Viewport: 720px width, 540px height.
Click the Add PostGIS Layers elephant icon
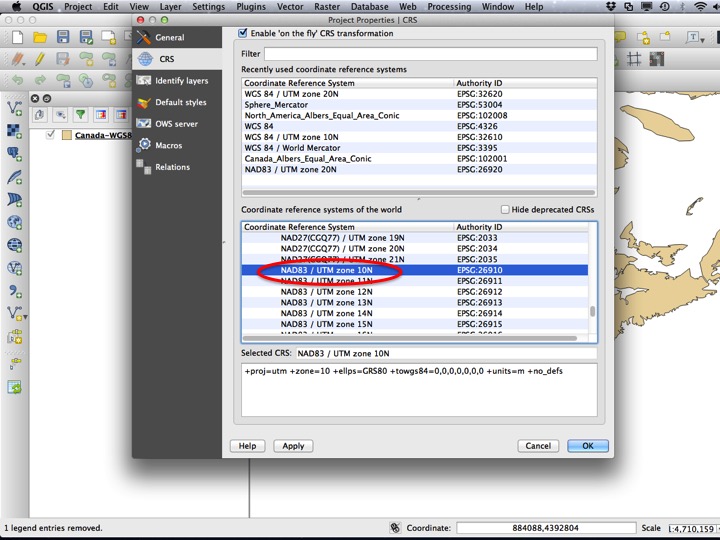[x=15, y=154]
